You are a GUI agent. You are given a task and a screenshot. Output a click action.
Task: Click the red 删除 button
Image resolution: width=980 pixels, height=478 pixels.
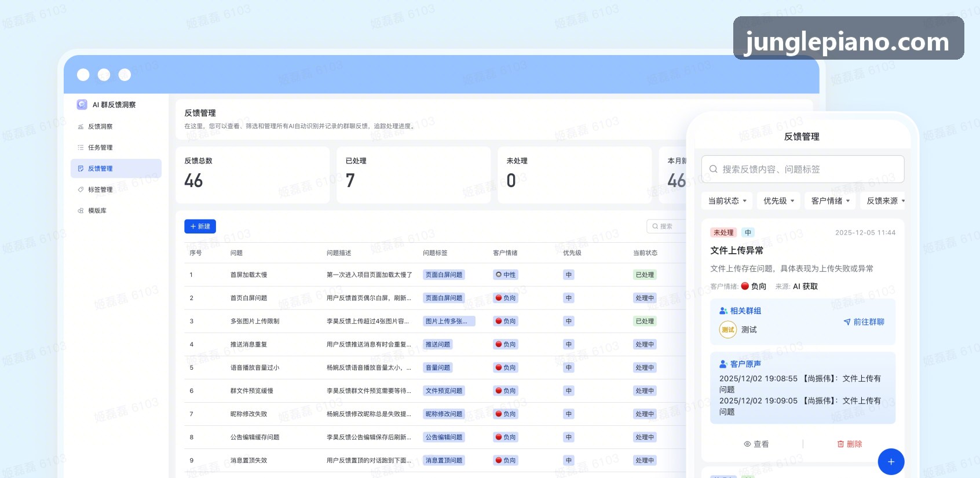point(850,444)
